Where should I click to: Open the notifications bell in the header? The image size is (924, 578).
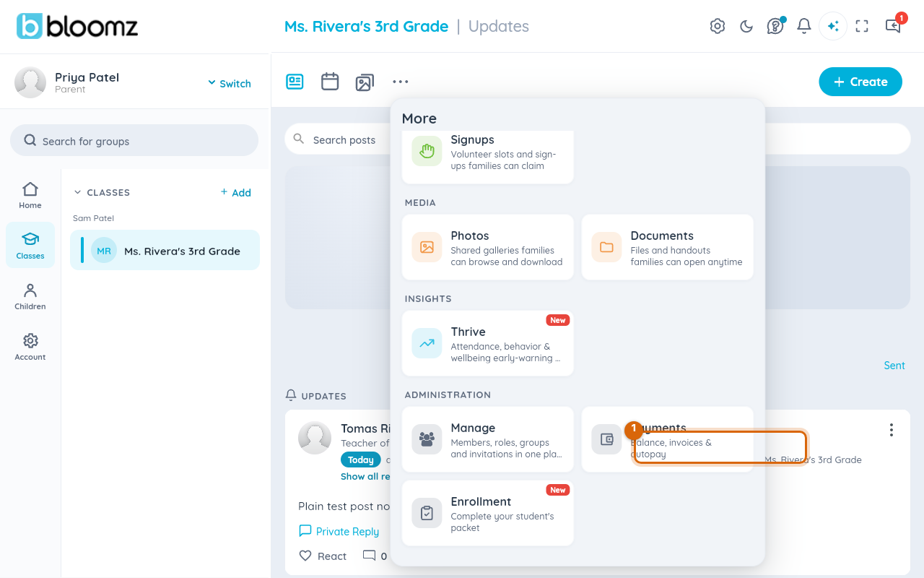pos(804,26)
